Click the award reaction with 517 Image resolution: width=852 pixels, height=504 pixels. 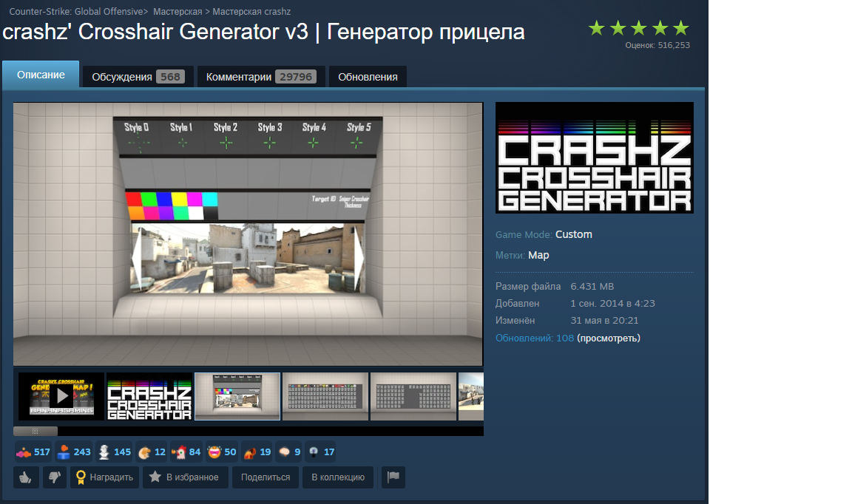point(33,452)
